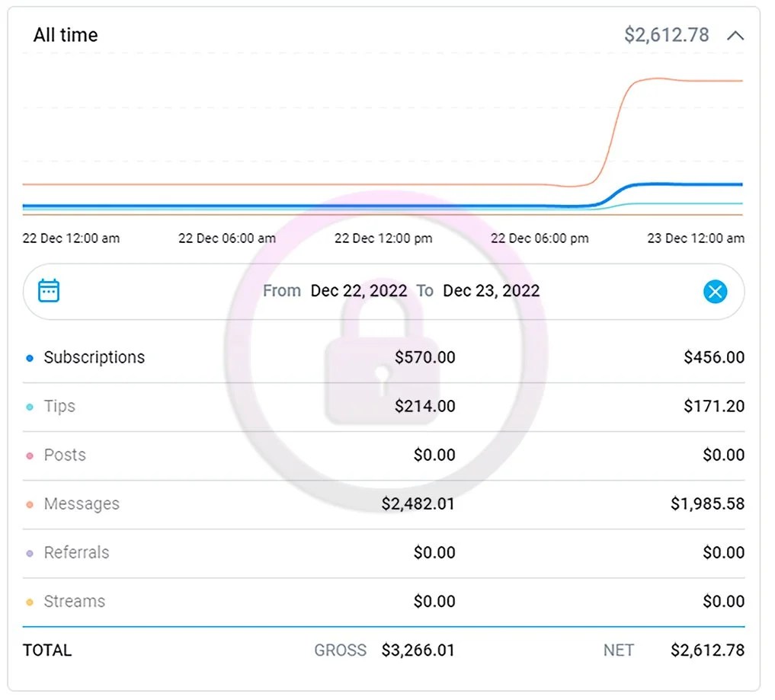Select the Subscriptions row label
This screenshot has height=700, width=775.
pos(94,357)
